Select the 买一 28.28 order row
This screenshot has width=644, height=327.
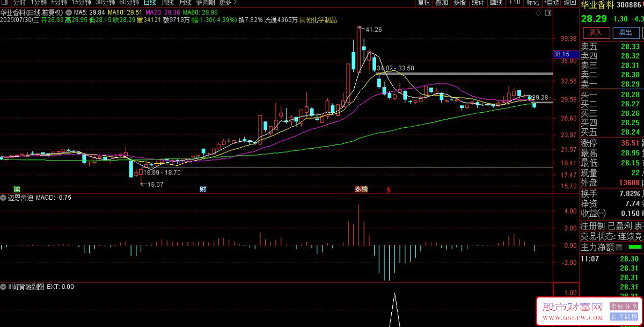click(x=612, y=95)
